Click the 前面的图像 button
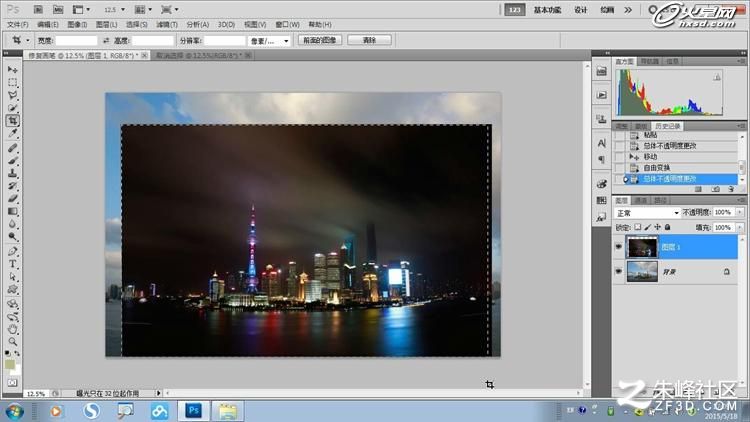 (320, 40)
